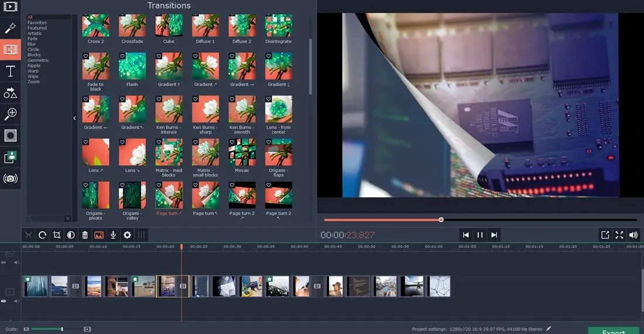This screenshot has width=644, height=334.
Task: Click the transitions list scrollbar
Action: [x=310, y=67]
